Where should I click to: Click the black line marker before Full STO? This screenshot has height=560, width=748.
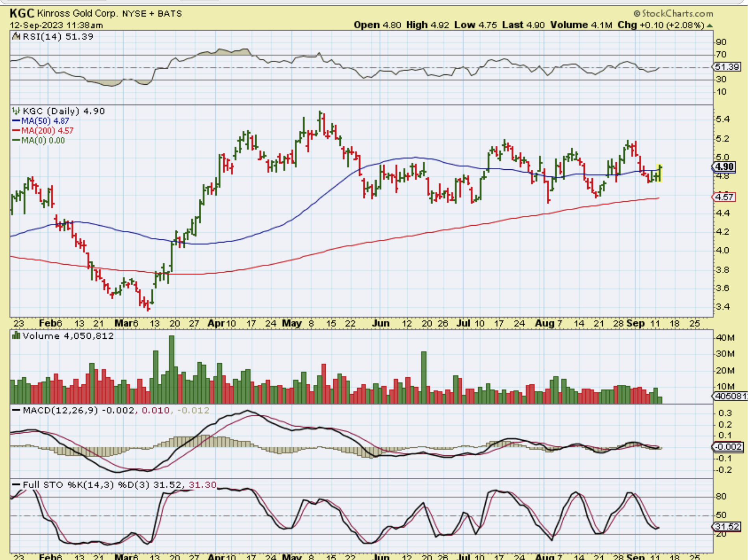16,485
